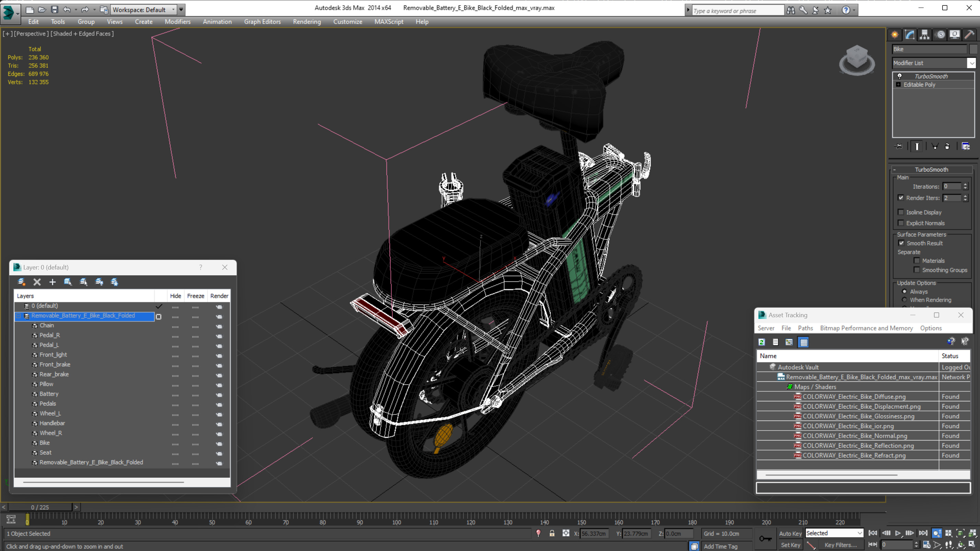Click the New Scene icon in title bar

(30, 10)
